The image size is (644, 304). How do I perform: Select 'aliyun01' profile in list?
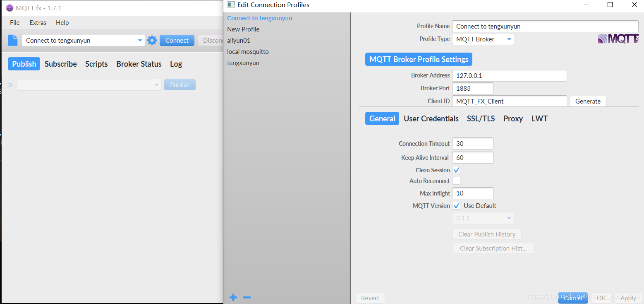pos(287,41)
